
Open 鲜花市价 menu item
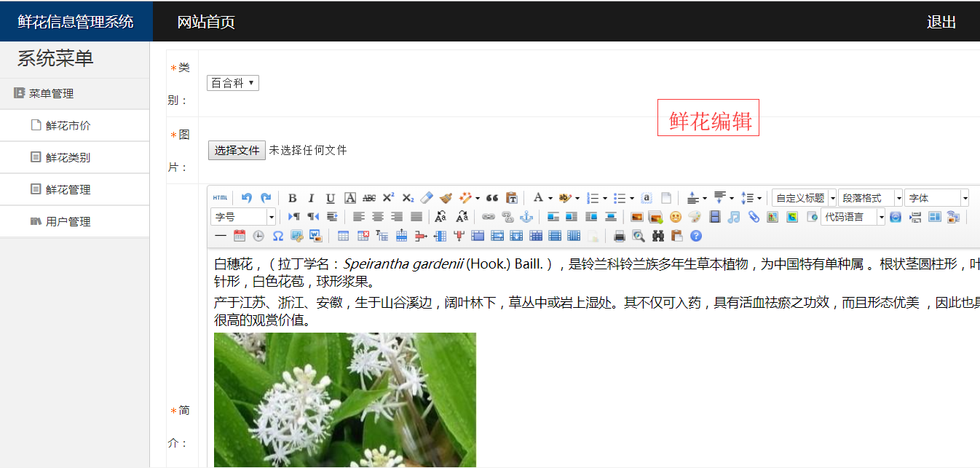click(x=68, y=125)
